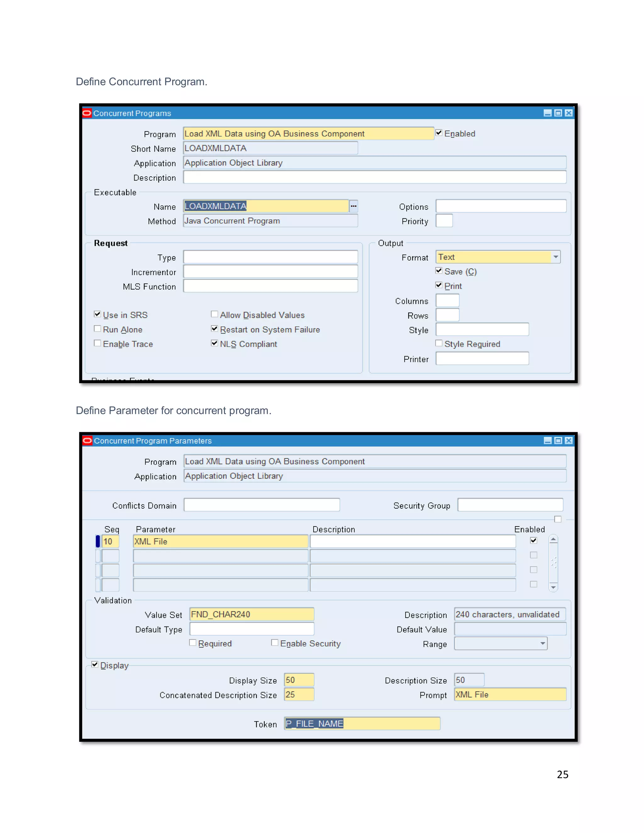Click the Executable Name field
Image resolution: width=644 pixels, height=833 pixels.
tap(266, 206)
